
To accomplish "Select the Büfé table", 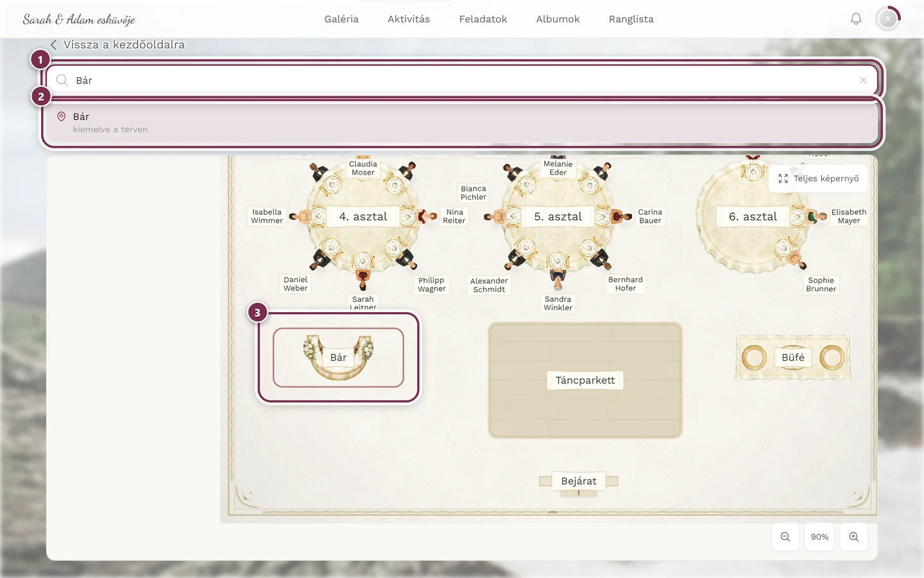I will (x=793, y=357).
